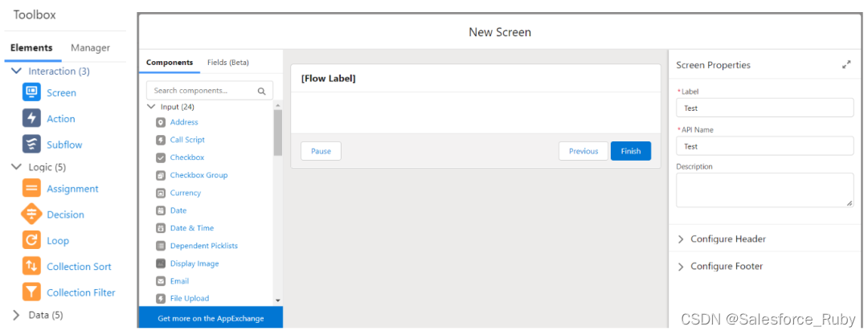Switch to the Elements tab
The image size is (868, 335).
point(31,47)
